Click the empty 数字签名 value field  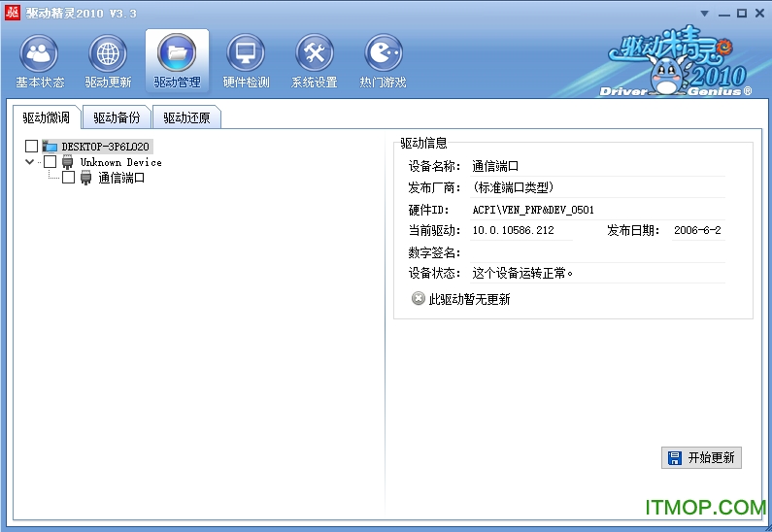597,252
